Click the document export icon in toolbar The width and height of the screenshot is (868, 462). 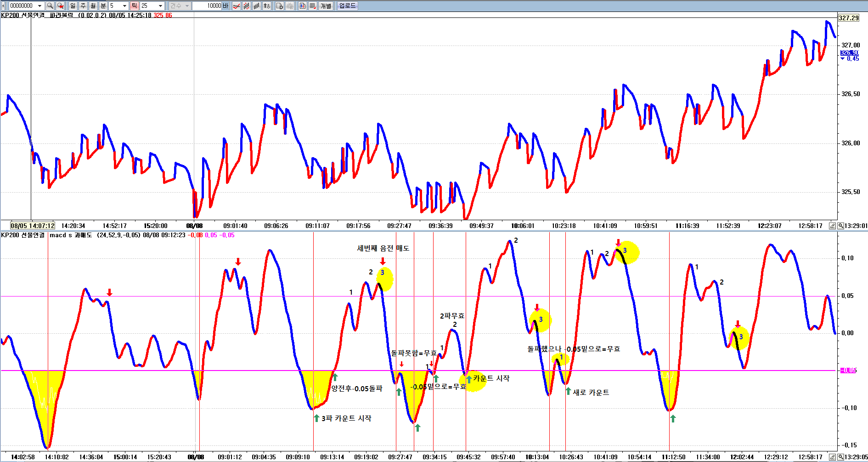point(279,6)
